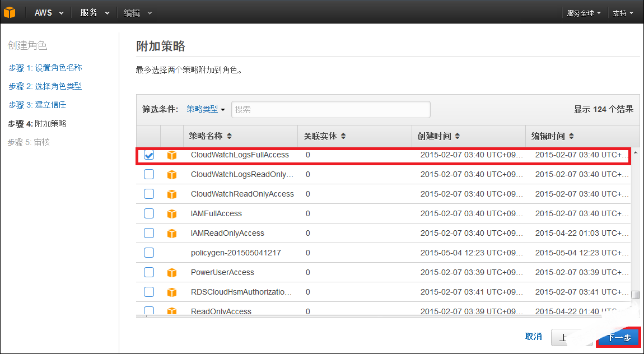The width and height of the screenshot is (644, 354).
Task: Go to 步骤 1: 设置角色名称
Action: coord(45,68)
